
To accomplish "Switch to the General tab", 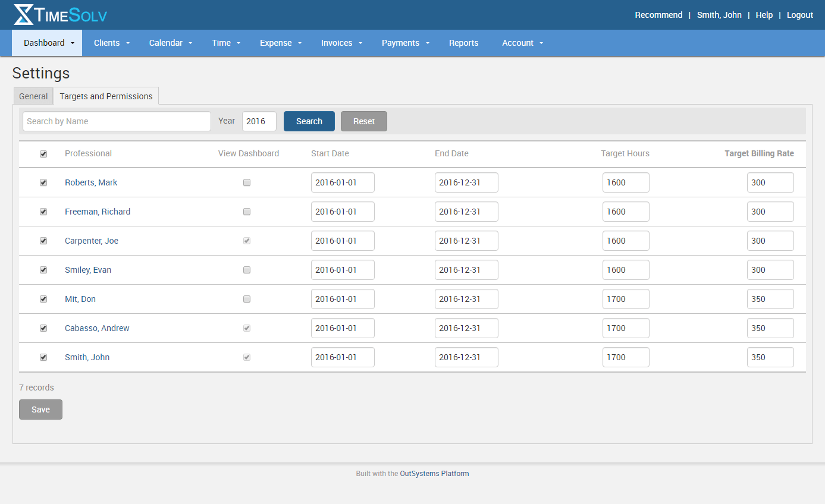I will click(x=33, y=96).
